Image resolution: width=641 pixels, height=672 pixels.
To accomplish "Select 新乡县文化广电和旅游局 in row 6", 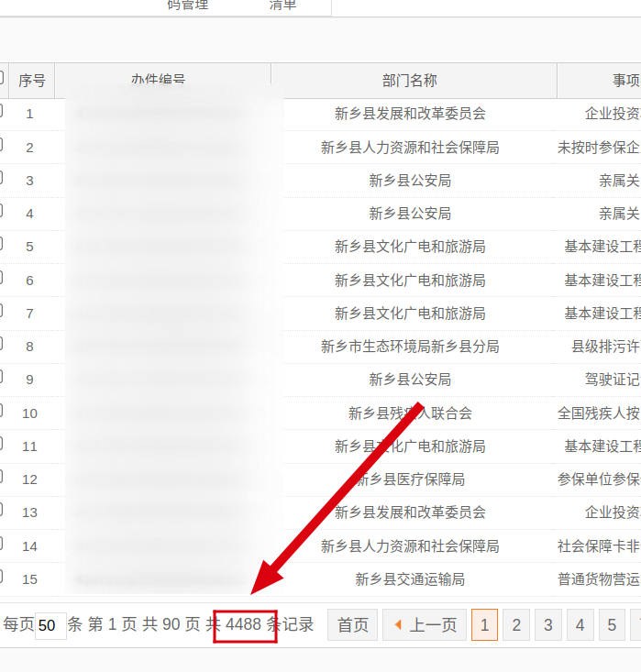I will point(410,281).
